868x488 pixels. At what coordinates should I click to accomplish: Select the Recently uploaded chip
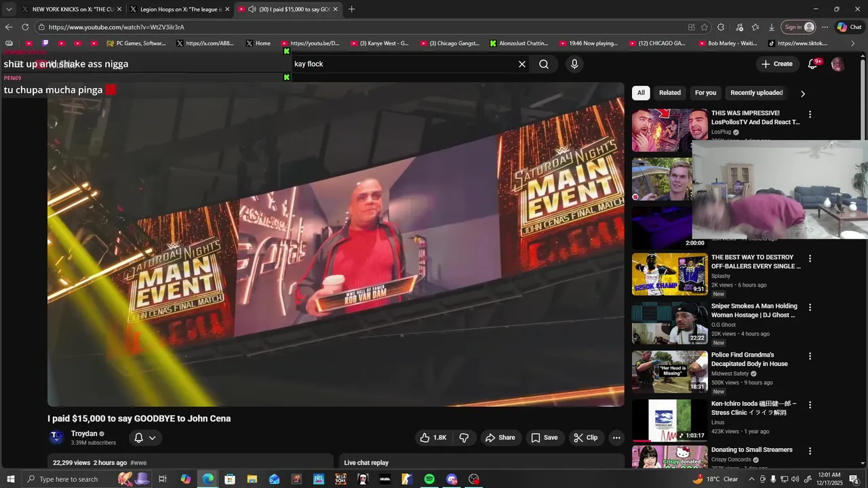757,93
